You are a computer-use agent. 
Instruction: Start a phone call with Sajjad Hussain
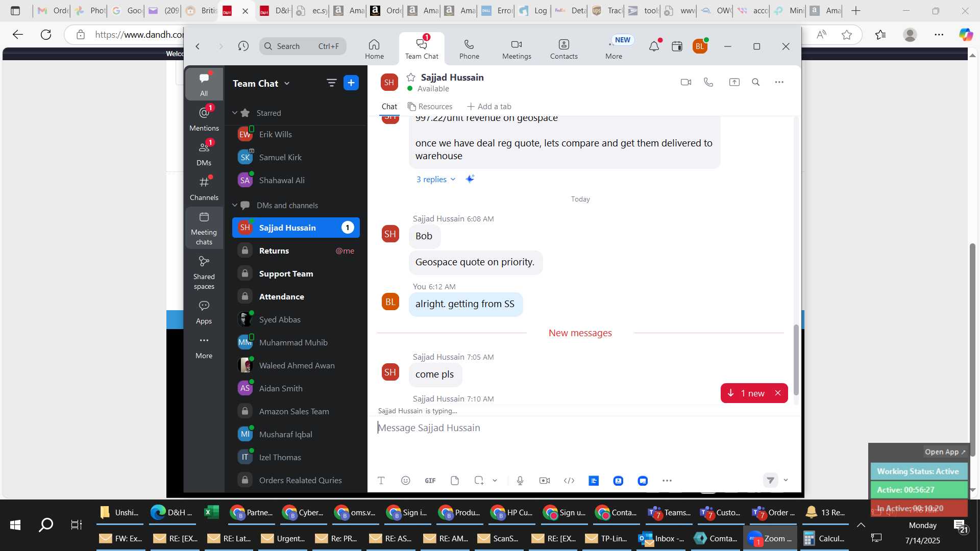pos(708,82)
